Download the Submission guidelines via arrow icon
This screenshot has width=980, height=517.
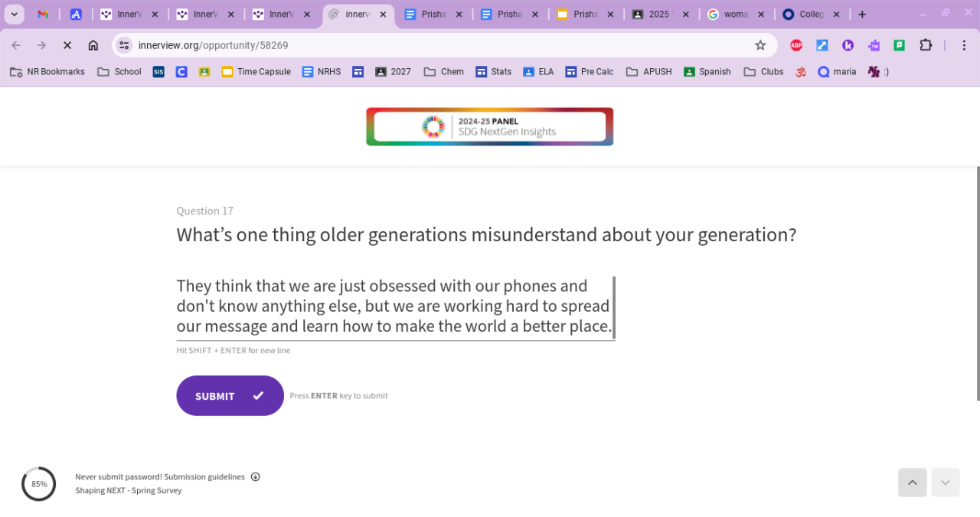point(256,476)
